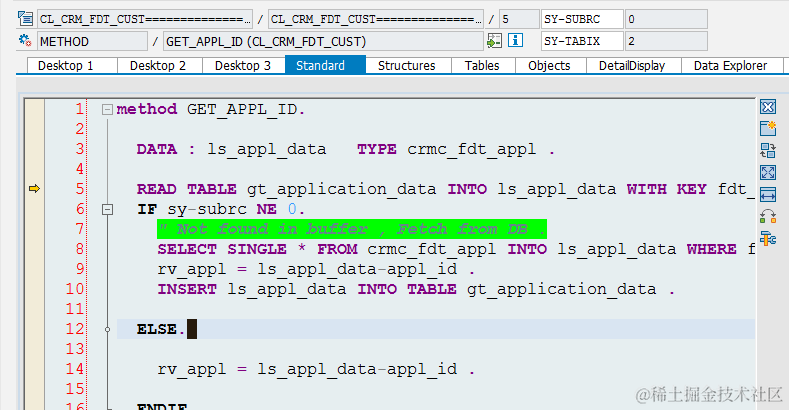The height and width of the screenshot is (410, 789).
Task: Click the GET_APPL_ID (CL_CRM_FDT_CUST) field
Action: tap(323, 41)
